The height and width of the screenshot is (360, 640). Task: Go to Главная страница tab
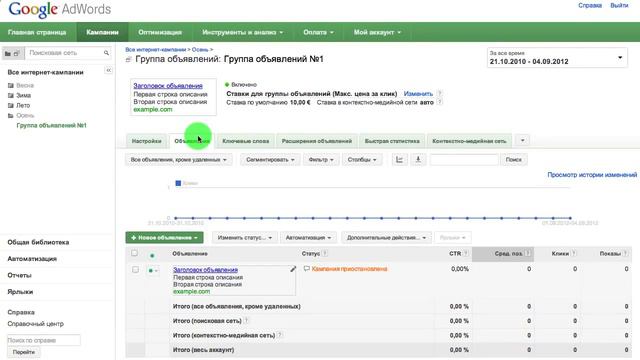tap(37, 32)
